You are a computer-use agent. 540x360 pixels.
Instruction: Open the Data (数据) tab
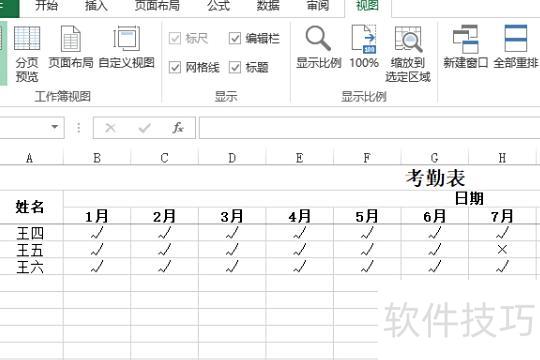click(x=268, y=6)
